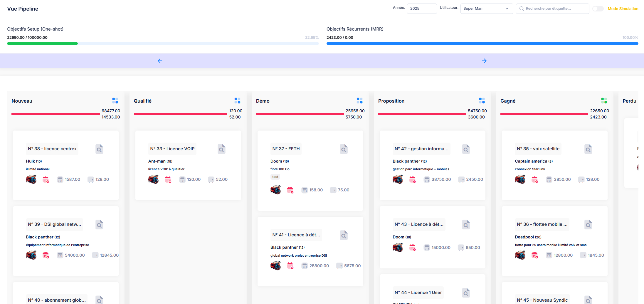Open details icon on N° 36 flottee mobile card
644x304 pixels.
click(588, 225)
